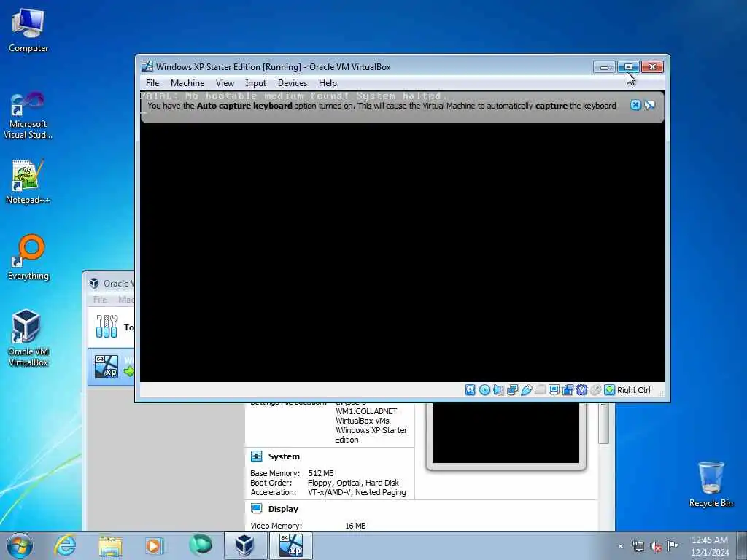This screenshot has width=747, height=560.
Task: Select the Notepad++ desktop shortcut
Action: point(28,182)
